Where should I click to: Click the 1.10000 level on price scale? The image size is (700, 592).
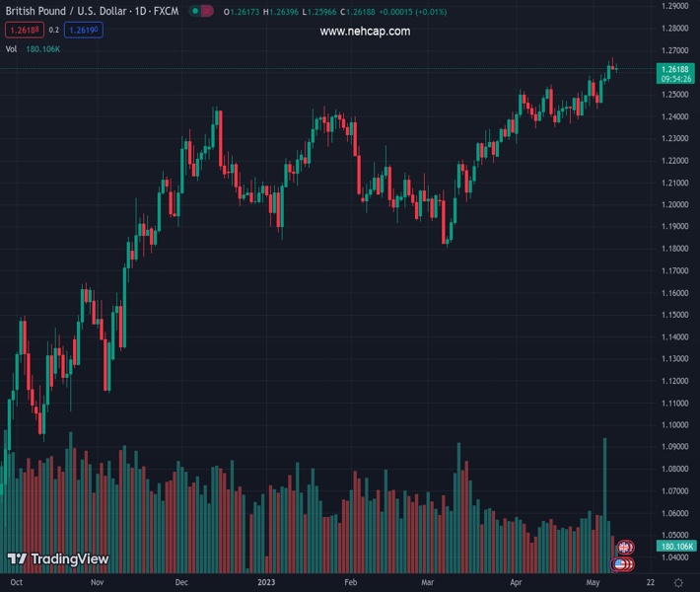point(675,425)
